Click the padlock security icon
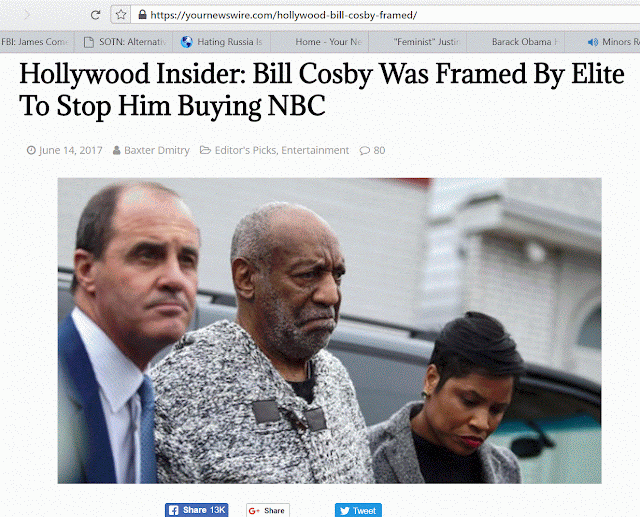Viewport: 640px width, 517px height. (142, 15)
